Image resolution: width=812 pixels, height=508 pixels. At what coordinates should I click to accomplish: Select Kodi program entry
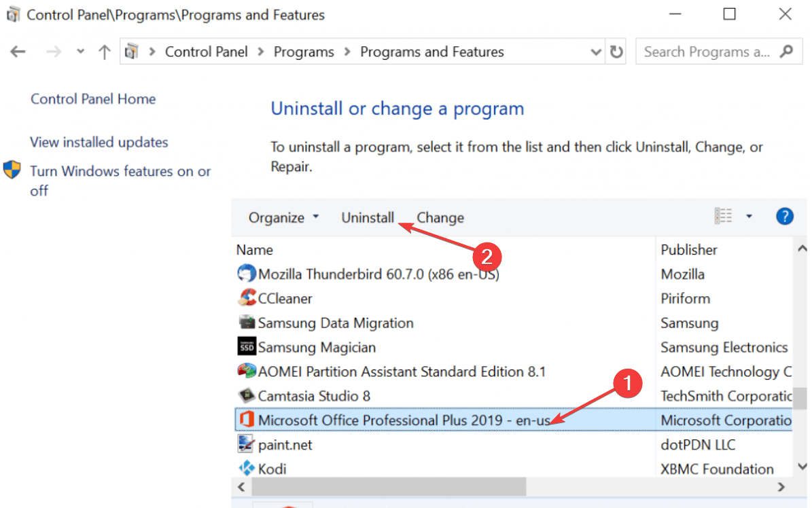272,469
